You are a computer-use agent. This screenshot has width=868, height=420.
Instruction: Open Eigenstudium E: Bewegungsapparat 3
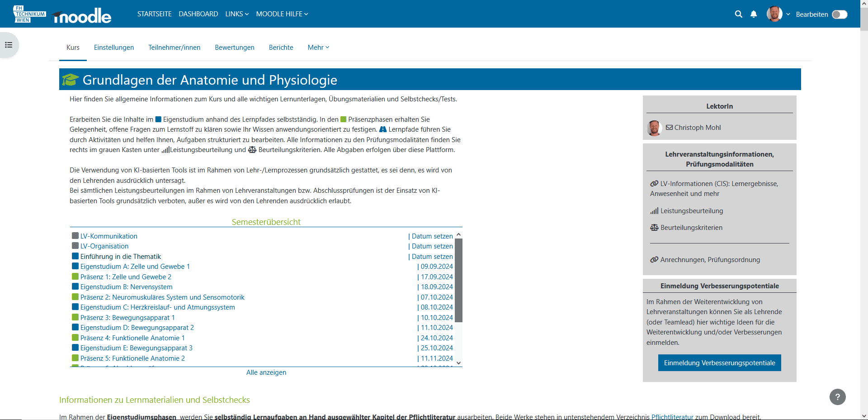[137, 348]
